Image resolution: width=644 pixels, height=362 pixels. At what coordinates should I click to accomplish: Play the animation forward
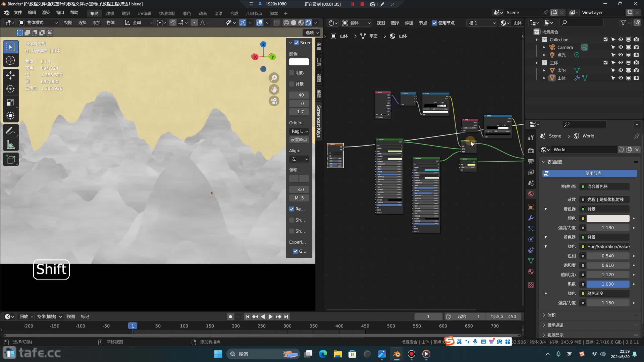pyautogui.click(x=270, y=316)
